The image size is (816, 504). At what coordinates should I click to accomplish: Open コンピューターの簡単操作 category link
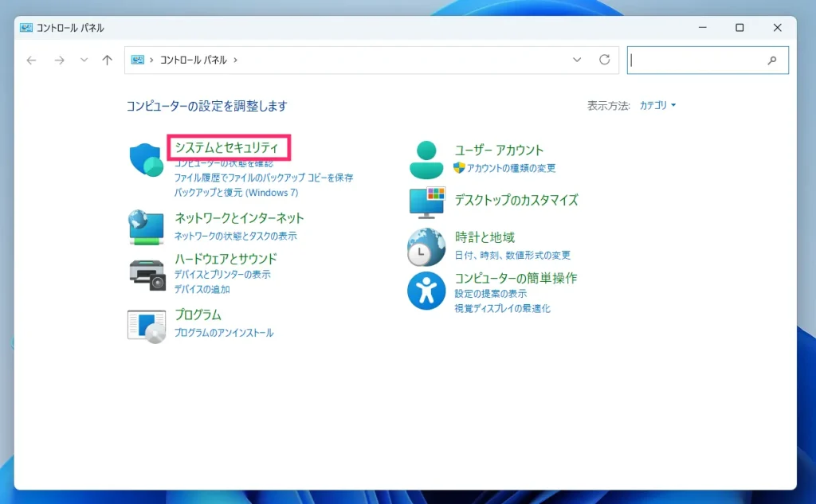(516, 278)
